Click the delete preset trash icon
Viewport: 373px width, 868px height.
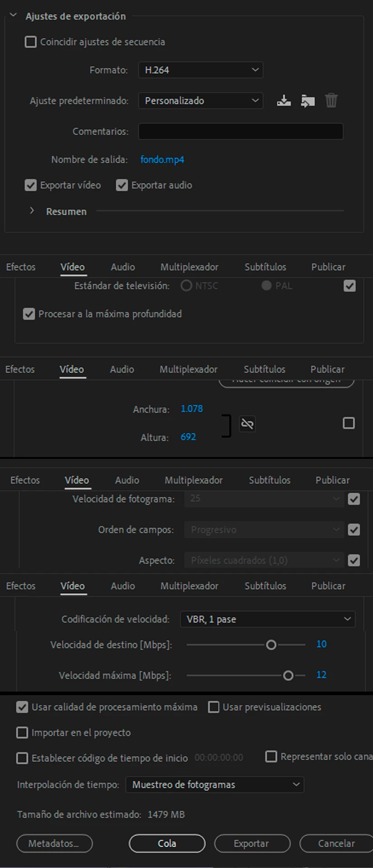(331, 100)
